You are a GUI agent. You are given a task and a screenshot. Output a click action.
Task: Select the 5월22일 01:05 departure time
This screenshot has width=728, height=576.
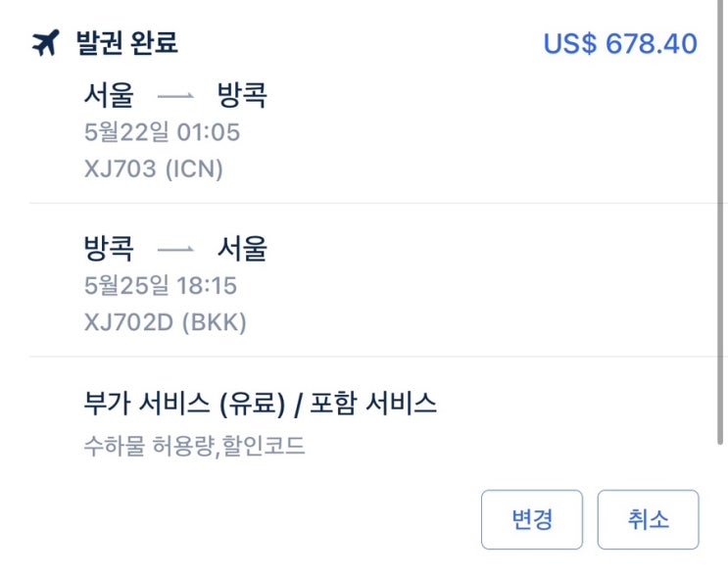pyautogui.click(x=163, y=132)
